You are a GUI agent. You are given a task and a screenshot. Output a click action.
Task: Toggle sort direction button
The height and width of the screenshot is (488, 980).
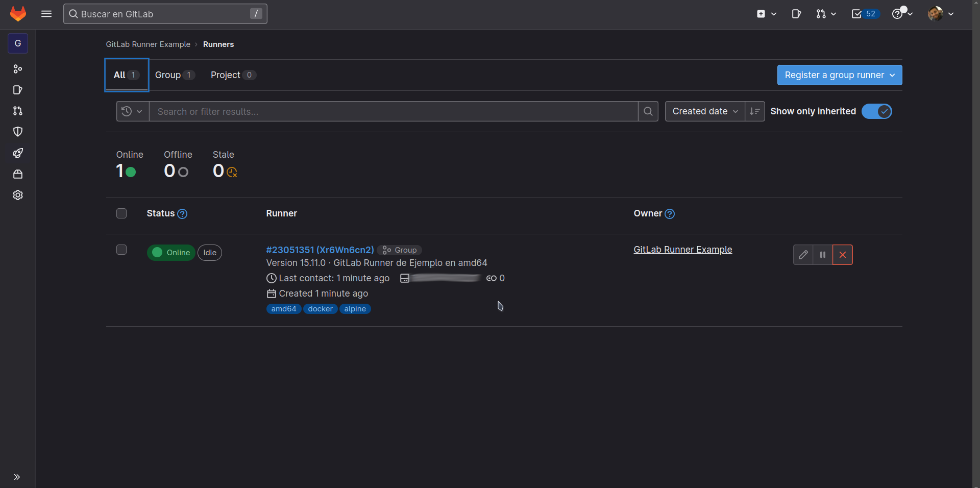tap(755, 111)
